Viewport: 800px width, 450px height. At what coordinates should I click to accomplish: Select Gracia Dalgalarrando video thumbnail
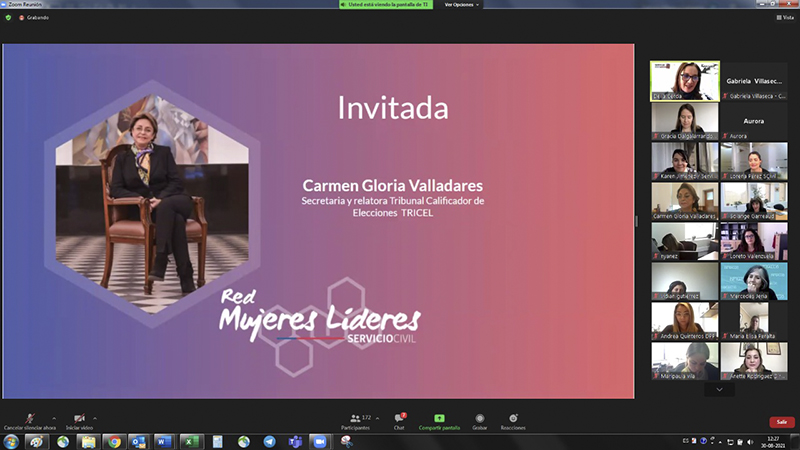pyautogui.click(x=685, y=121)
